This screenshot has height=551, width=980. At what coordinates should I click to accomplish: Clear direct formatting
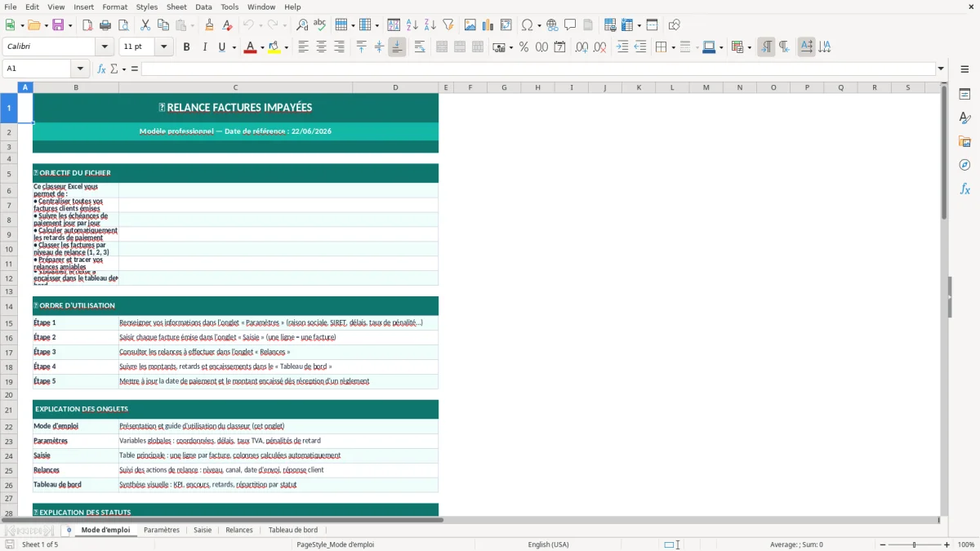227,25
